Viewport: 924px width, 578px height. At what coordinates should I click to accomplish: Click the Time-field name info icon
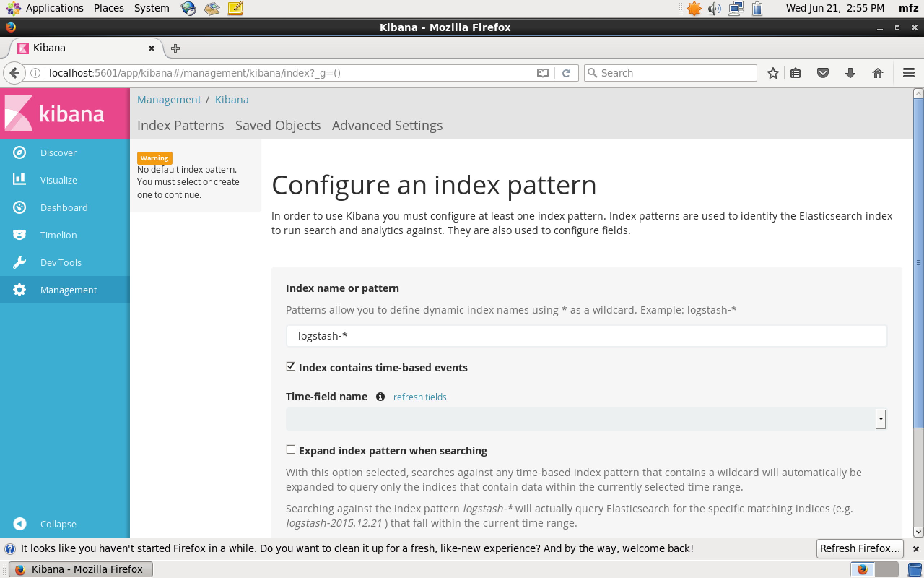[380, 397]
